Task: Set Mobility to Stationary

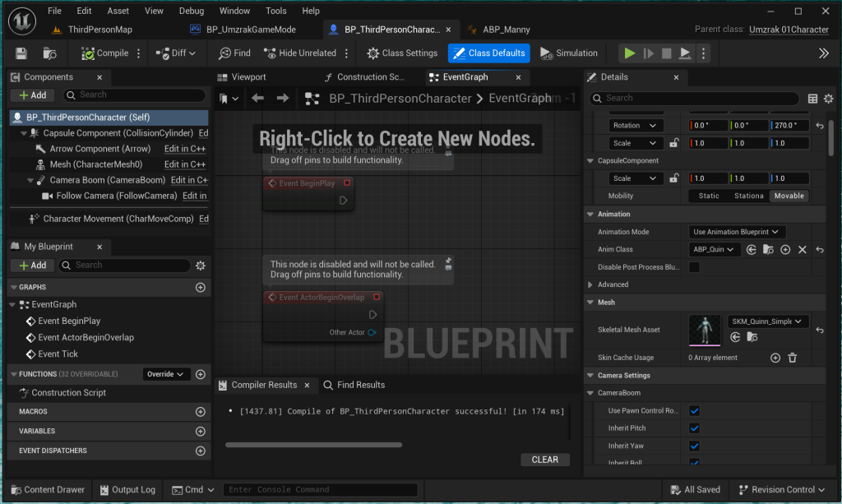Action: [x=748, y=196]
